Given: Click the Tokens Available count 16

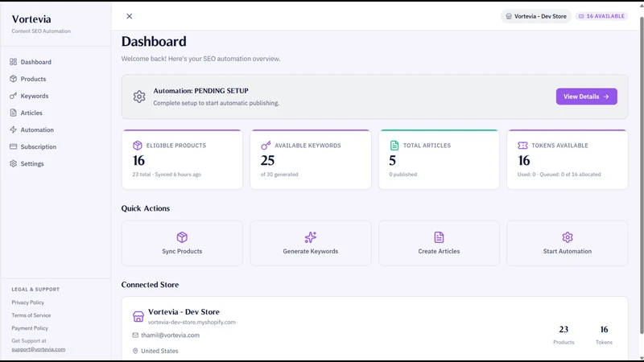Looking at the screenshot, I should tap(524, 160).
